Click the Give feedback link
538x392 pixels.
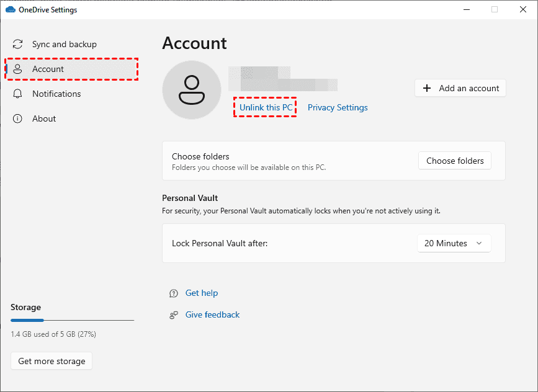(x=212, y=314)
